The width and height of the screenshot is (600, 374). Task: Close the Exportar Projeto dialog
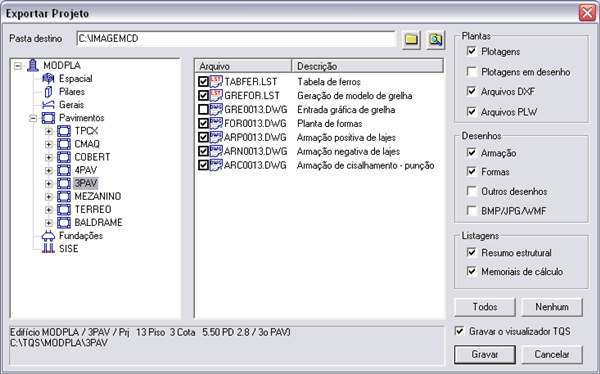coord(587,13)
